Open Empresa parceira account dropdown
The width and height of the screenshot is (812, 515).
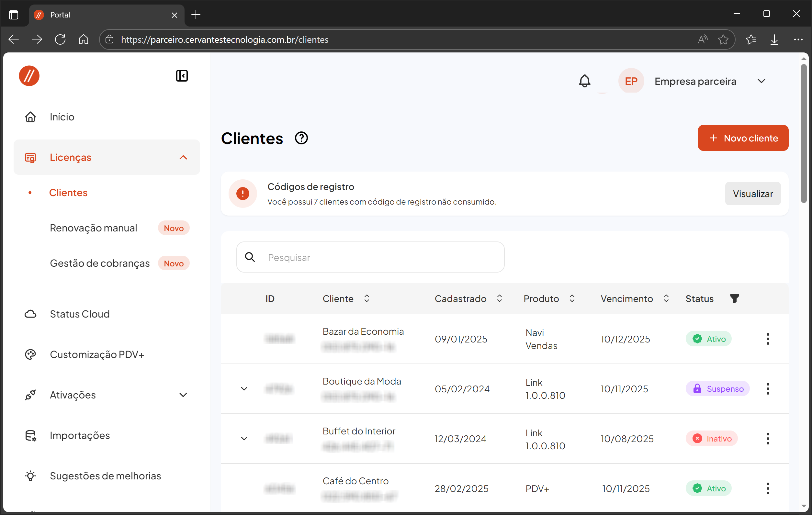(761, 81)
